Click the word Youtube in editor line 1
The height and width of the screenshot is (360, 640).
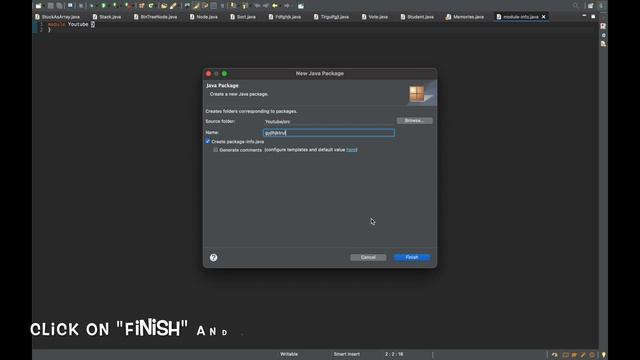(x=78, y=24)
